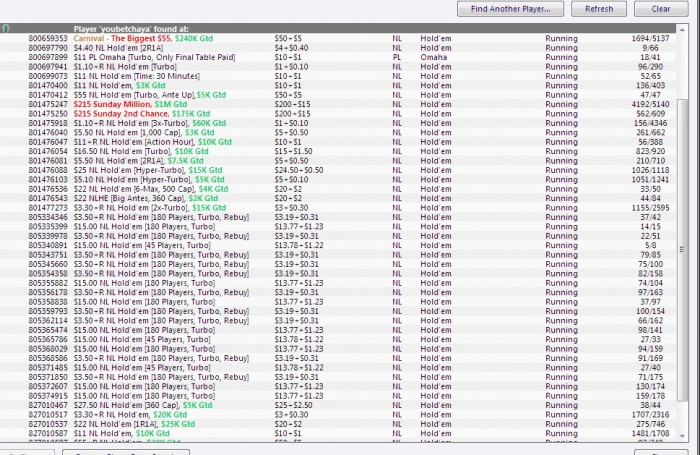Select tournament ID 805365474
700x455 pixels.
338,330
